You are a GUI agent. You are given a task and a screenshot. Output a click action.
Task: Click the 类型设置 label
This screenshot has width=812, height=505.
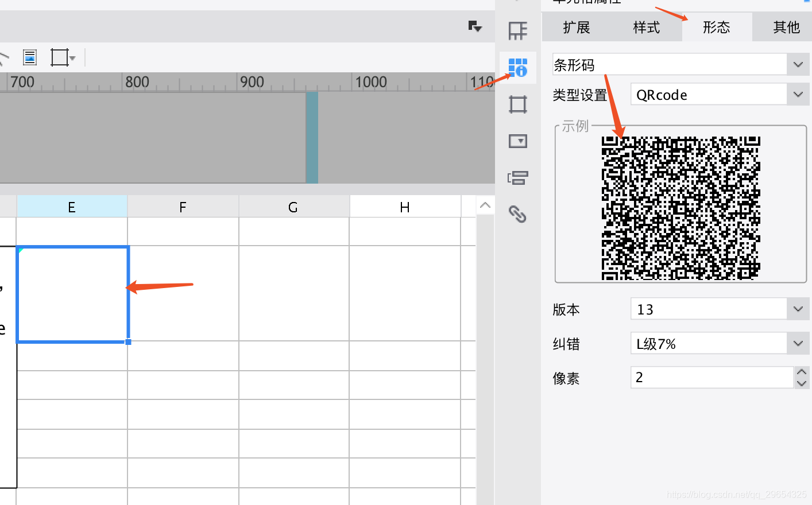point(580,95)
